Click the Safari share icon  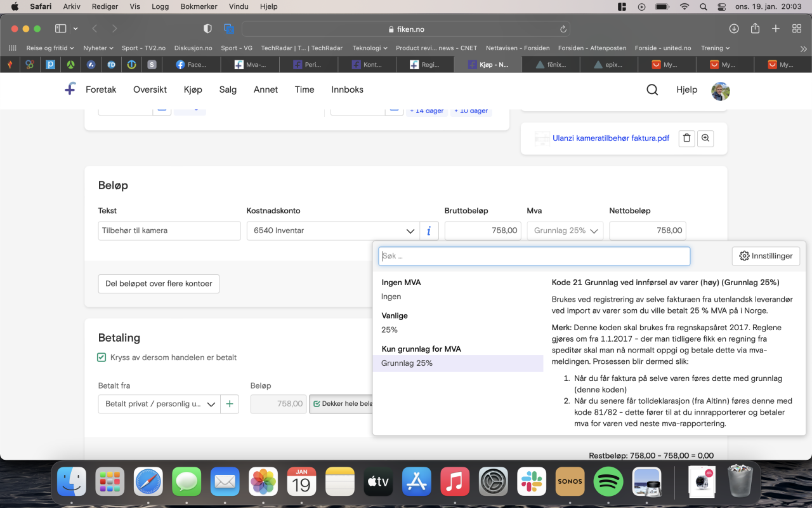click(755, 29)
